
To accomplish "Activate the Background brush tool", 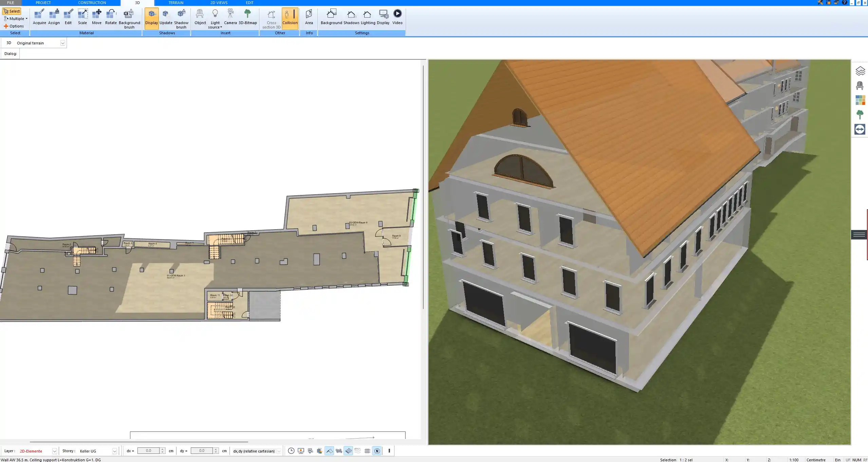I will point(129,19).
